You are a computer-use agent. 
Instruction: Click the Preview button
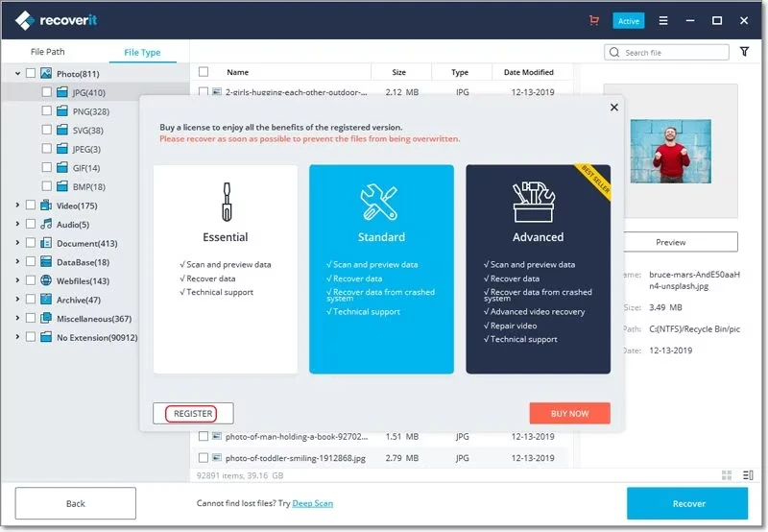click(x=681, y=242)
